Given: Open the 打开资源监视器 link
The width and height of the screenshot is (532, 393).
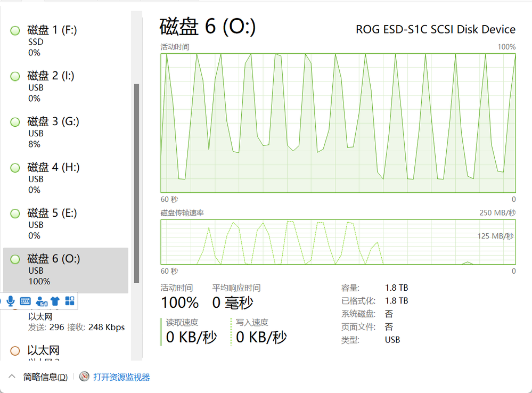Looking at the screenshot, I should [x=121, y=377].
